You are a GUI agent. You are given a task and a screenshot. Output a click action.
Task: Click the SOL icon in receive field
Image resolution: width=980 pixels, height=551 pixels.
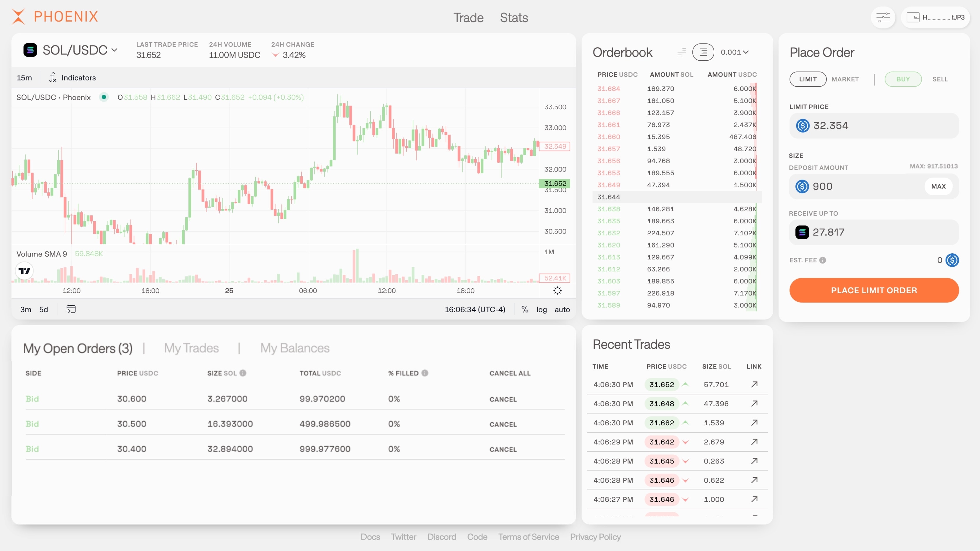tap(802, 232)
